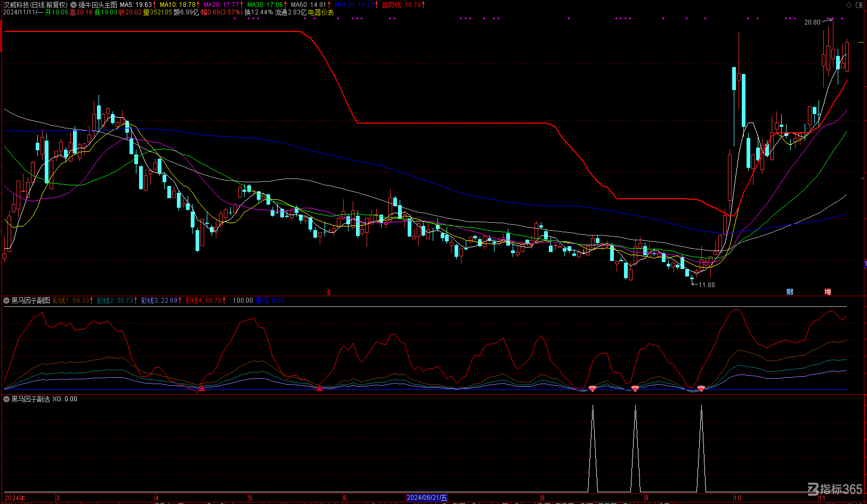Click the 收20.02 close price value

click(130, 12)
